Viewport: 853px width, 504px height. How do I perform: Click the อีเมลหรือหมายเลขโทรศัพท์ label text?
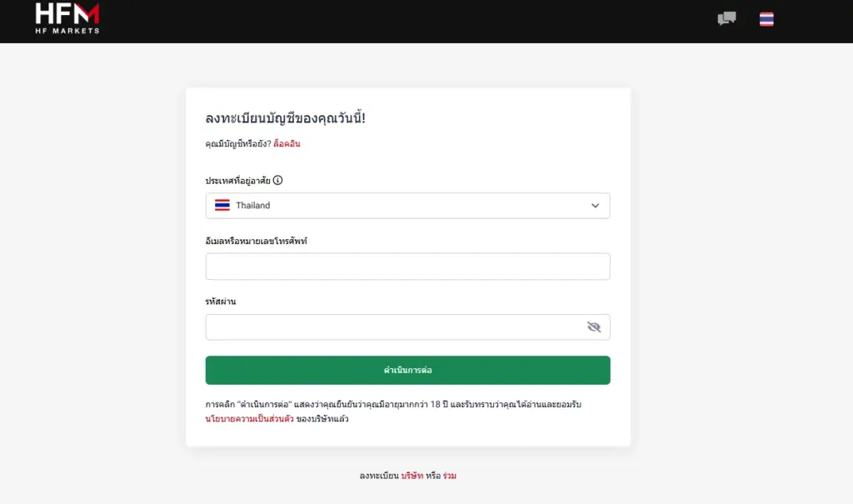coord(257,242)
